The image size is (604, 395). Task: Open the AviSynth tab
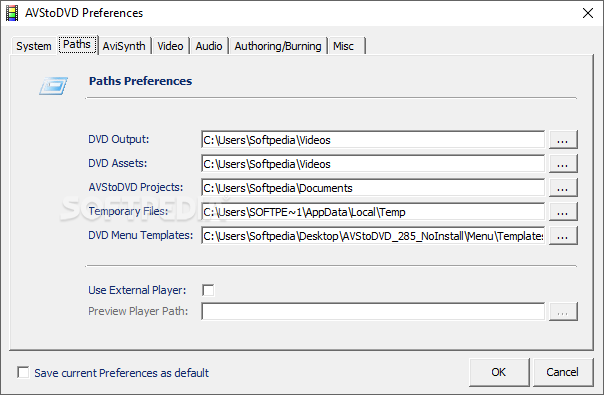click(124, 46)
